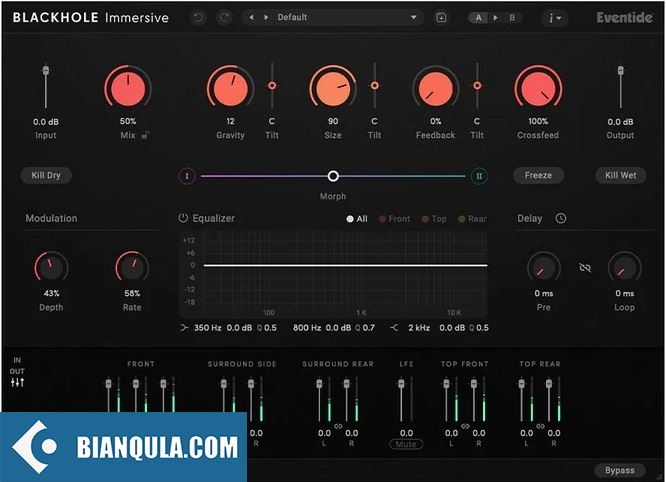This screenshot has width=666, height=482.
Task: Select compare state A
Action: (479, 18)
